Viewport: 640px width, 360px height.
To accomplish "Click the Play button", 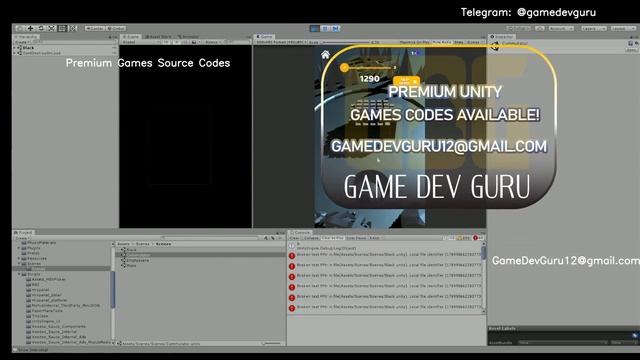I will tap(315, 28).
